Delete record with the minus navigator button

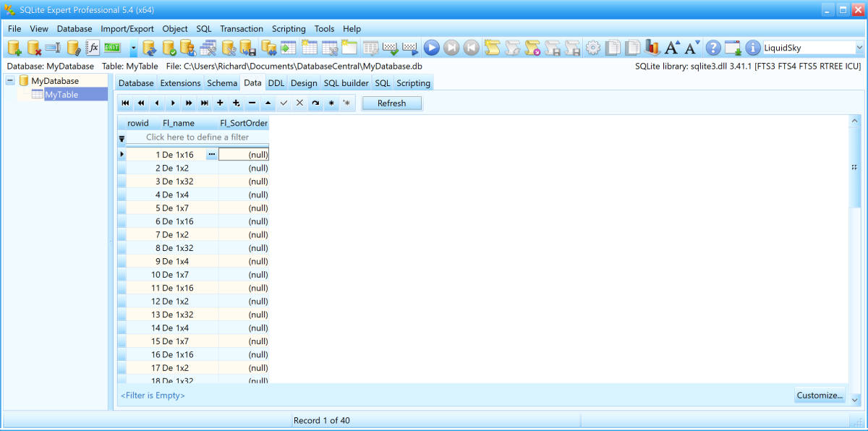pos(252,103)
